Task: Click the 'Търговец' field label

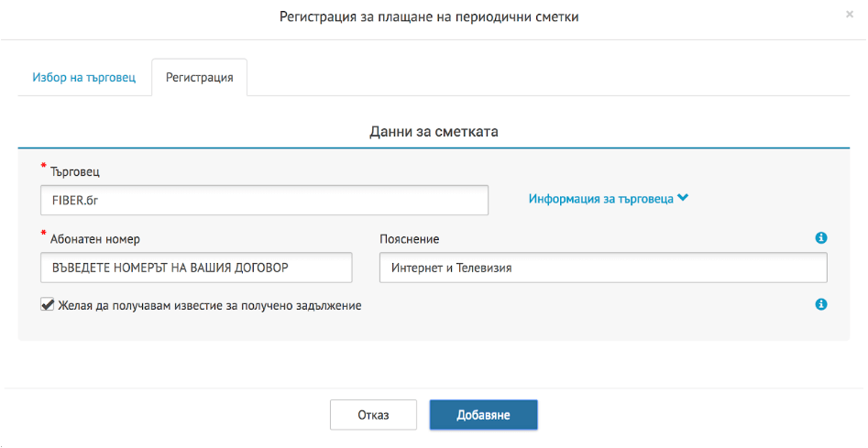Action: (x=78, y=172)
